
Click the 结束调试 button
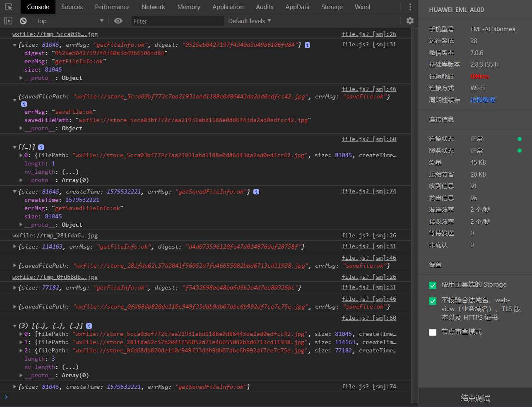(475, 398)
